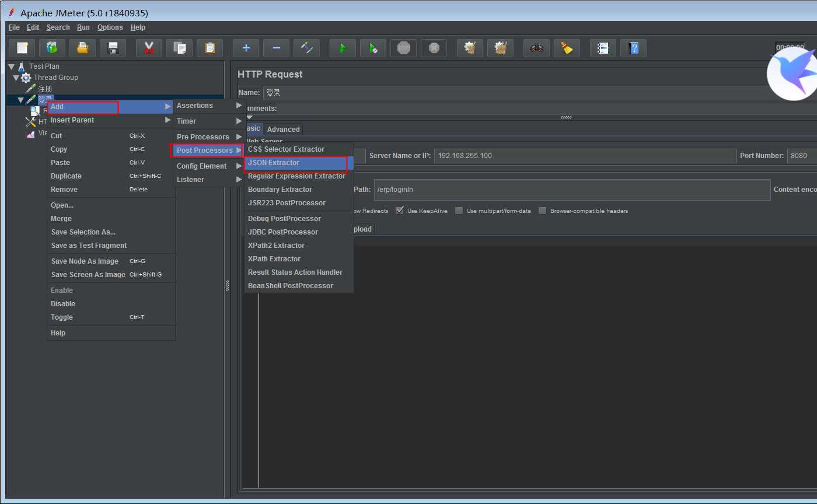Select the 注册 tree item
This screenshot has width=817, height=504.
point(45,89)
